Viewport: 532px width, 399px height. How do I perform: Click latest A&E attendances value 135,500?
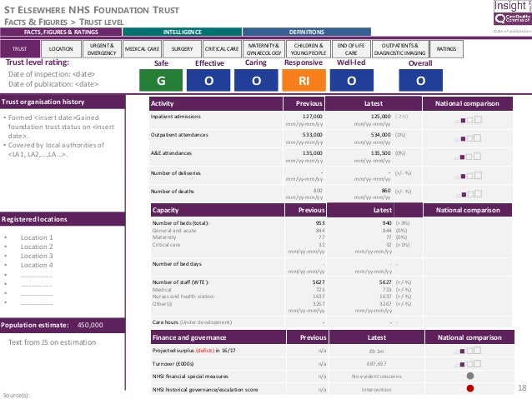point(381,153)
